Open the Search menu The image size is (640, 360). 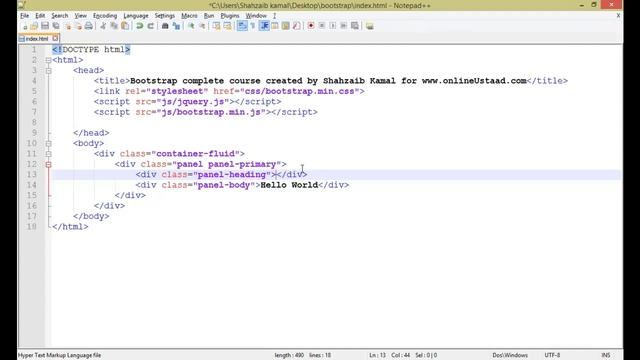tap(60, 16)
